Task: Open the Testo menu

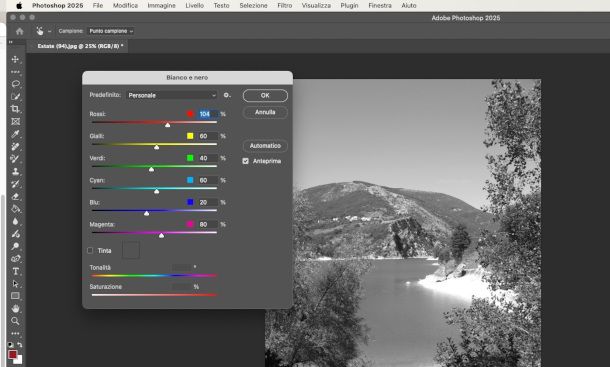Action: coord(221,5)
